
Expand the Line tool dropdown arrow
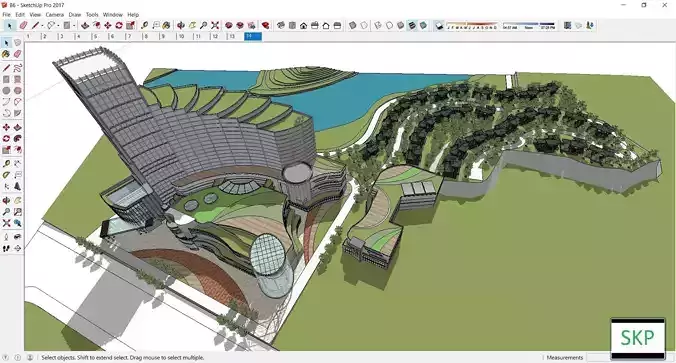[42, 25]
